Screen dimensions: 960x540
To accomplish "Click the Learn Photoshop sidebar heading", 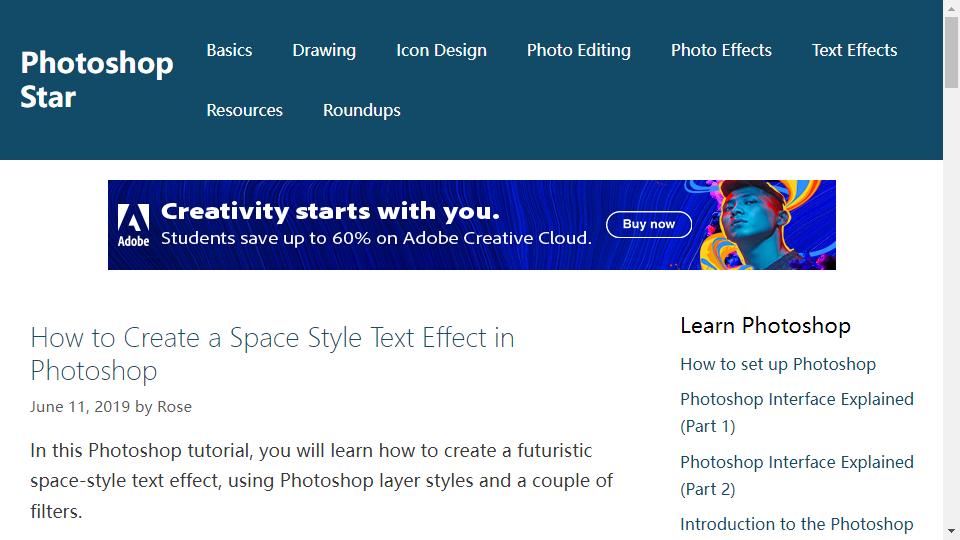I will (x=765, y=326).
